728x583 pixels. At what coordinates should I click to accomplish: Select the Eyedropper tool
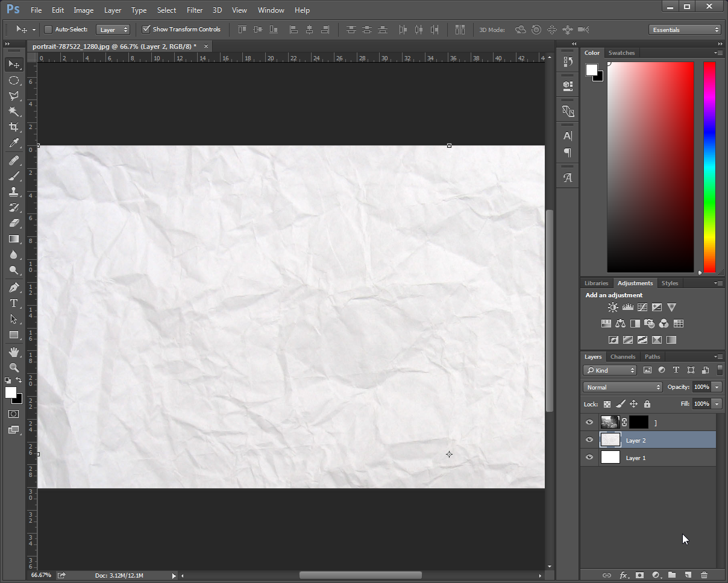coord(14,143)
